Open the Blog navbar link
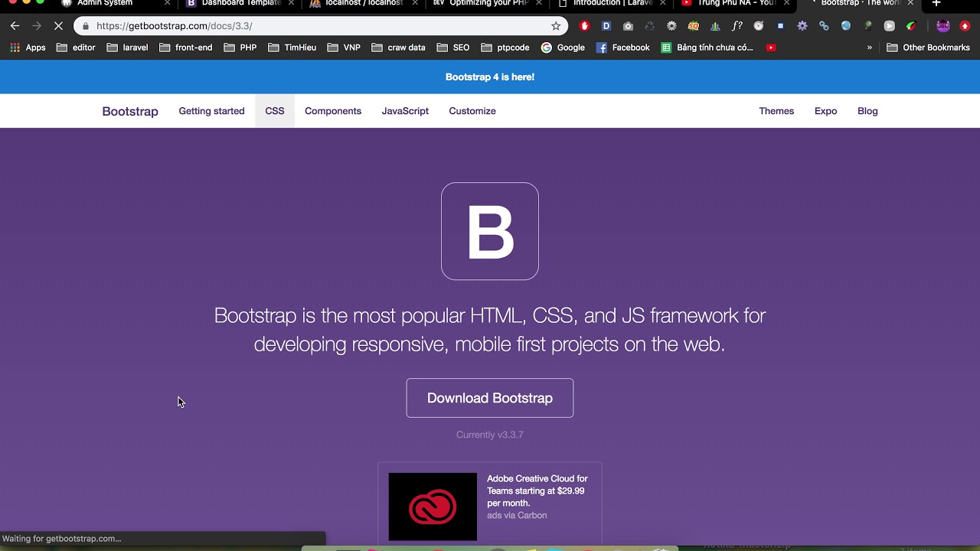 [x=867, y=111]
